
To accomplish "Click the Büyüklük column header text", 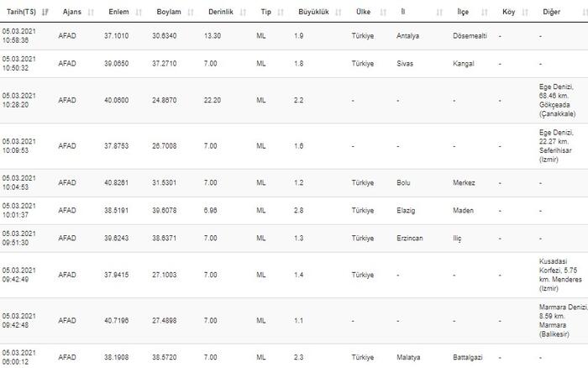I will (x=313, y=12).
